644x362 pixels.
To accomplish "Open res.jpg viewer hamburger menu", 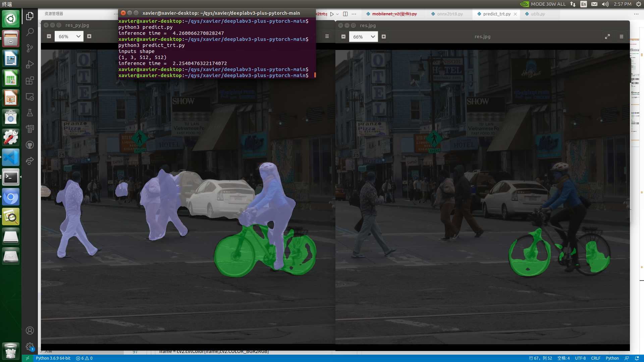I will (x=622, y=37).
